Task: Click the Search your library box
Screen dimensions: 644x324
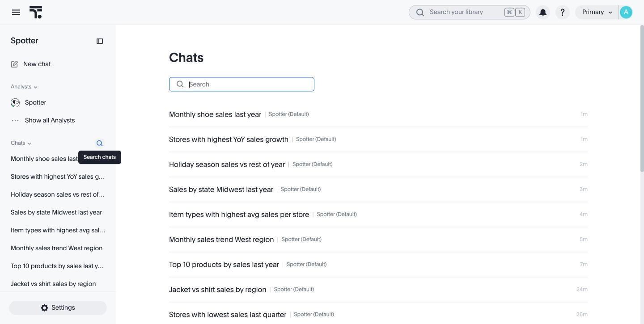Action: click(x=470, y=13)
